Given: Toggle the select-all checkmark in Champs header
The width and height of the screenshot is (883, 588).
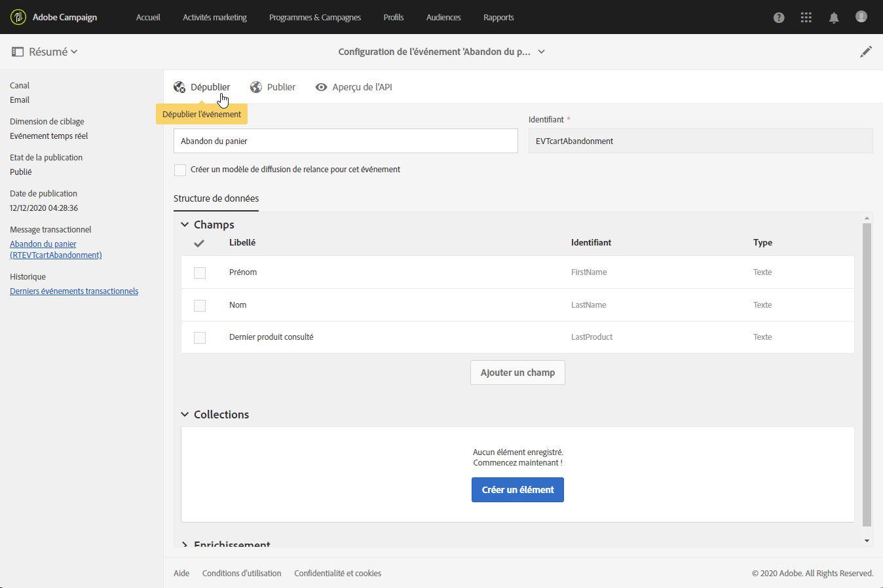Looking at the screenshot, I should [200, 243].
